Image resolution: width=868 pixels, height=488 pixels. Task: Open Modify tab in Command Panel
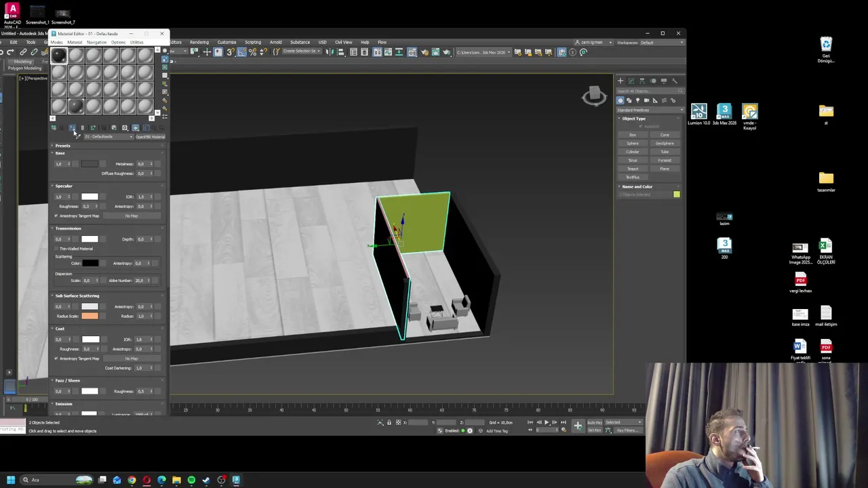631,81
